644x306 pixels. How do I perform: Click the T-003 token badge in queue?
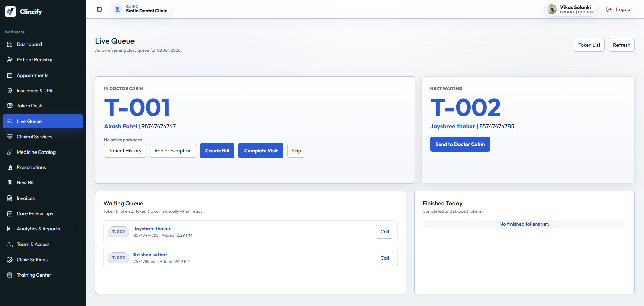(x=118, y=258)
